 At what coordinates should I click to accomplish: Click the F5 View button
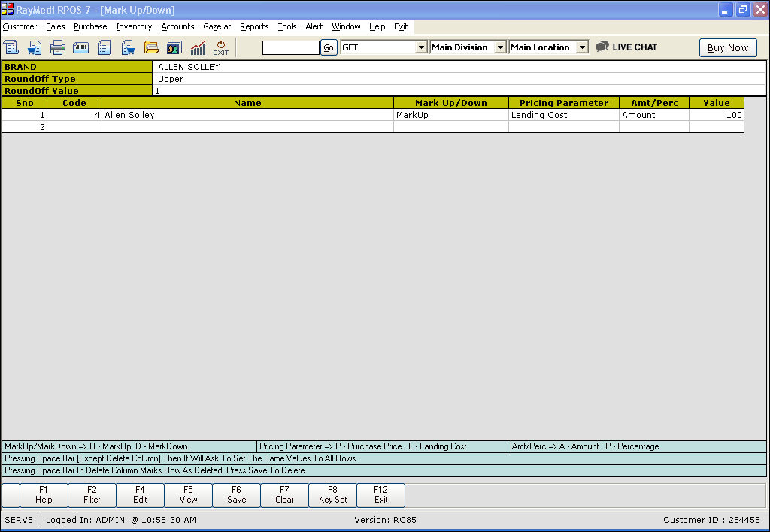pos(188,494)
